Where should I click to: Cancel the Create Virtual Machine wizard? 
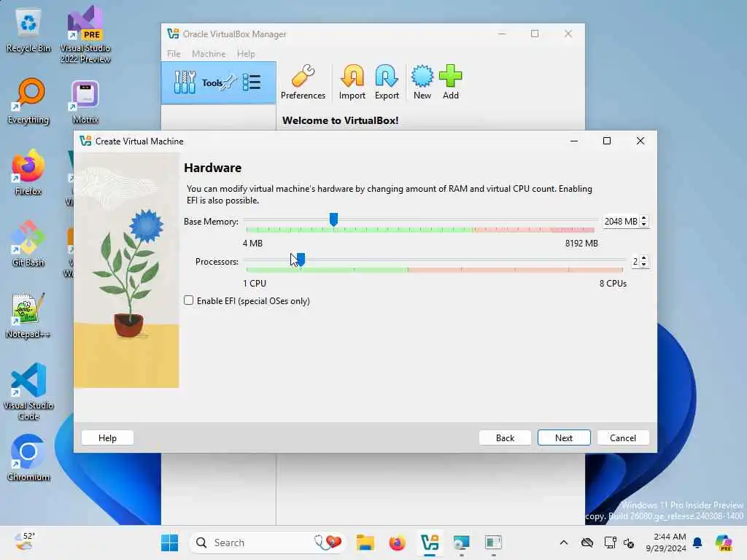pos(623,438)
